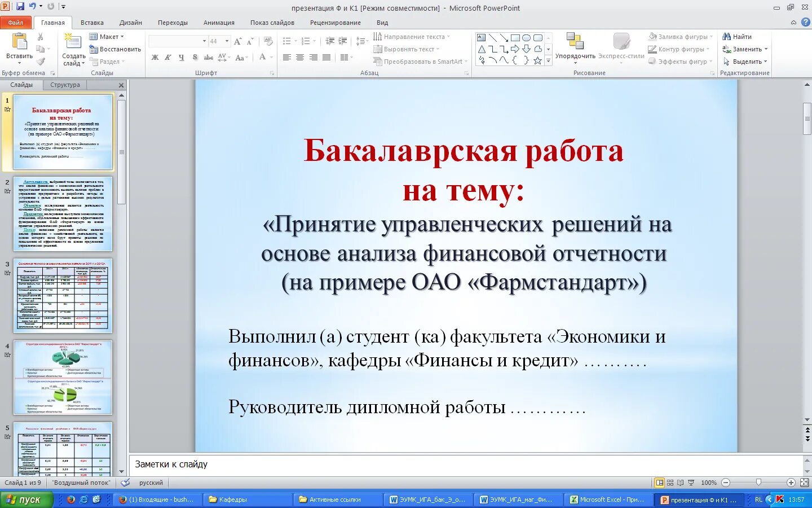Select the Right Arrow shape
Screen dimensions: 812x508
[515, 49]
